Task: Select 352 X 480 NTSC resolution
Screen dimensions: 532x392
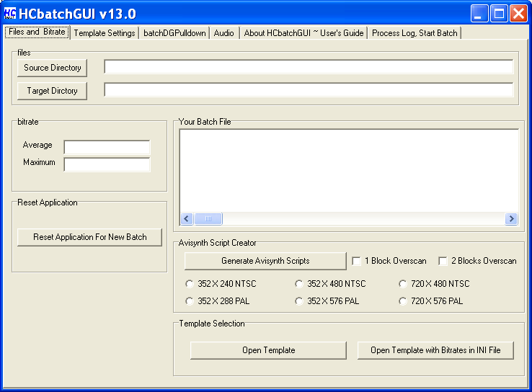Action: pyautogui.click(x=299, y=284)
